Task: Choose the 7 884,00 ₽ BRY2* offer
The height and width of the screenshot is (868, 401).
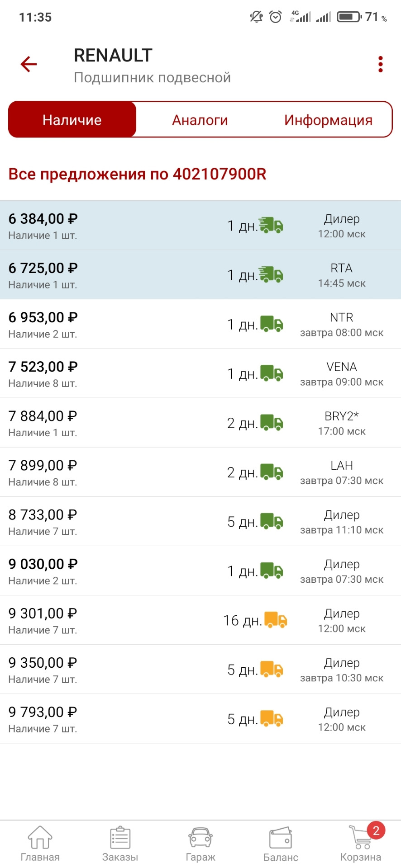Action: (x=200, y=423)
